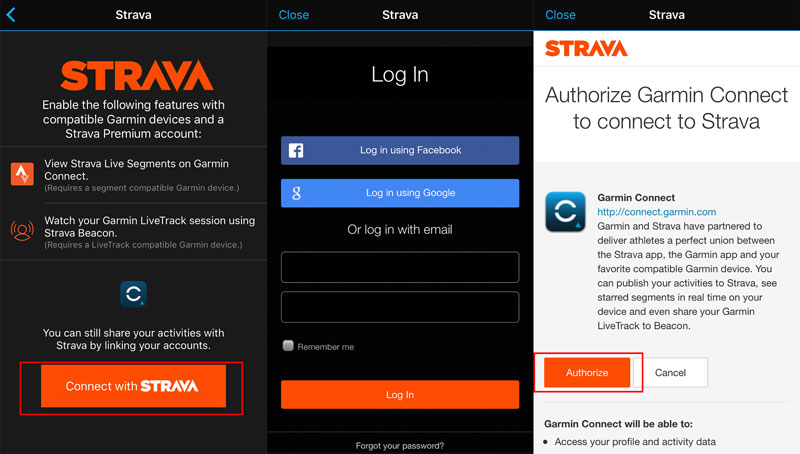
Task: Click the Facebook logo icon
Action: (296, 150)
